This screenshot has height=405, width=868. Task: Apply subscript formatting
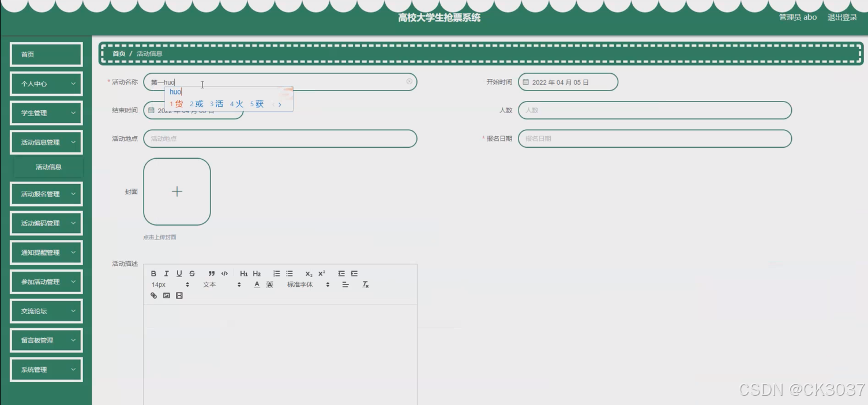click(309, 273)
